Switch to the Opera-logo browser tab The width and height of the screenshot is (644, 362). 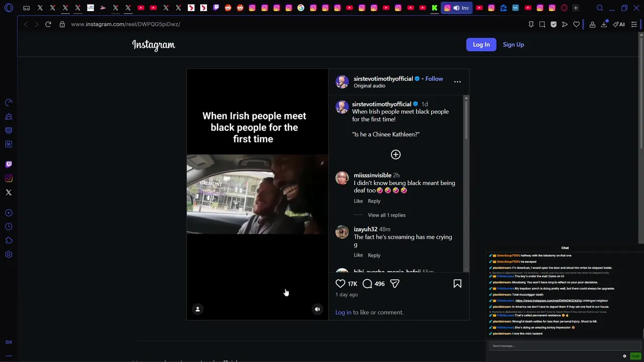click(564, 8)
